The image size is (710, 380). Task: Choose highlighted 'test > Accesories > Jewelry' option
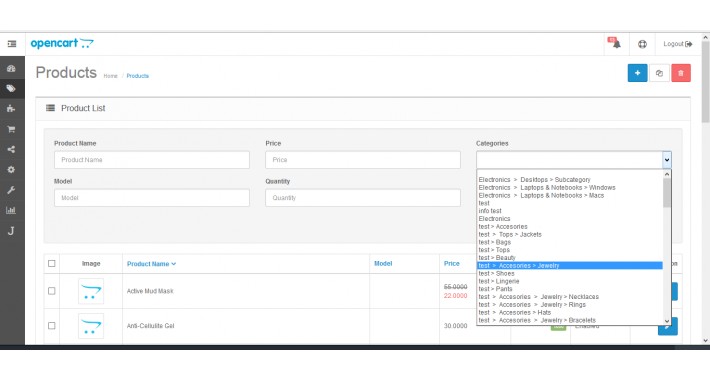(x=570, y=265)
